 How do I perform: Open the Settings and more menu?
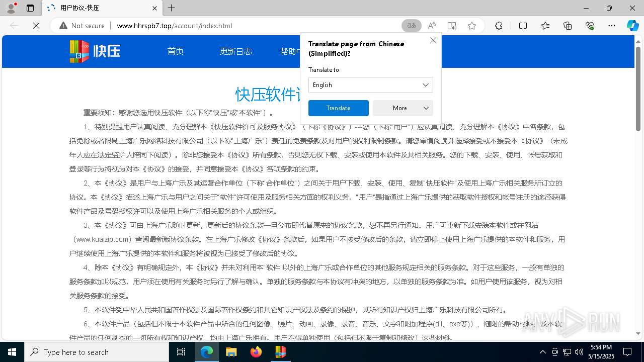point(612,26)
